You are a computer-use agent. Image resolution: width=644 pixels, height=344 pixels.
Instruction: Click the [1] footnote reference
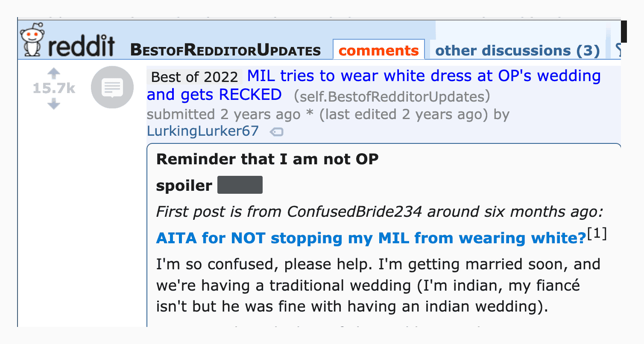coord(597,234)
